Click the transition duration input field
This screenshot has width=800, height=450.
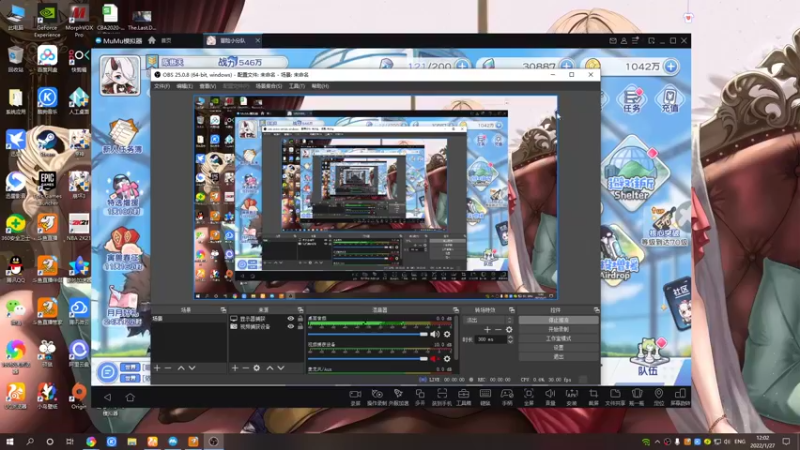pos(491,339)
